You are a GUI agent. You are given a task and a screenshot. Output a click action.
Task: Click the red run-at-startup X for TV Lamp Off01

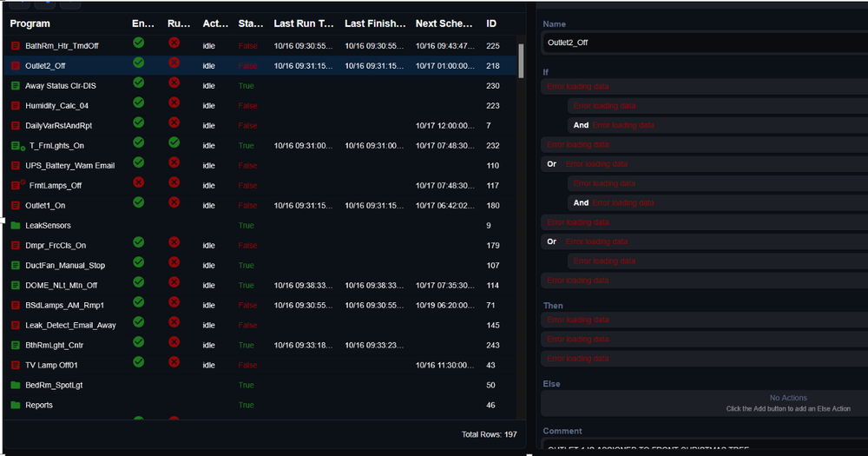pos(174,362)
